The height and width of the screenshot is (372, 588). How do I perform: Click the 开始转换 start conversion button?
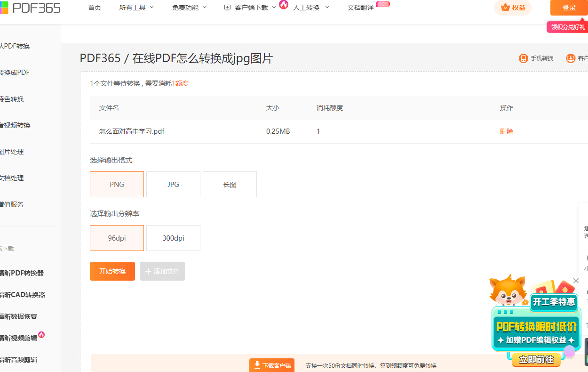[x=112, y=271]
